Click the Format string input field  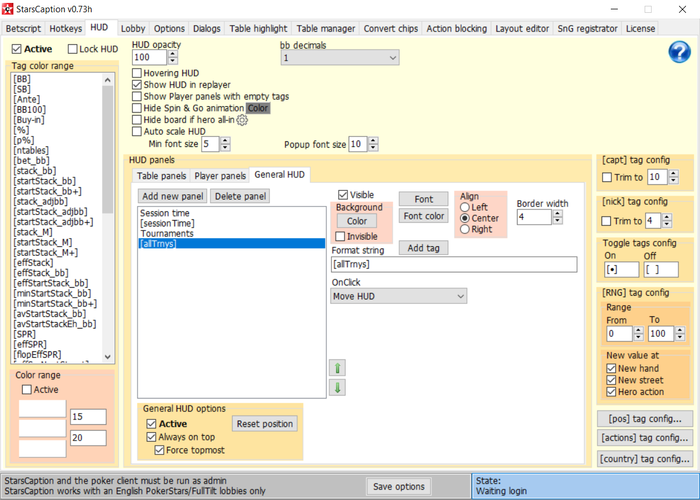pyautogui.click(x=454, y=265)
